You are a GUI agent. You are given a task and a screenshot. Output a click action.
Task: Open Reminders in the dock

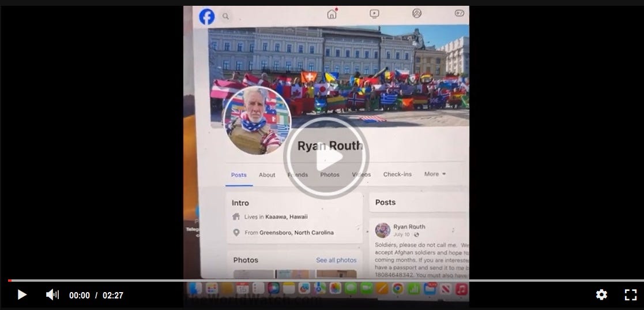click(x=258, y=288)
